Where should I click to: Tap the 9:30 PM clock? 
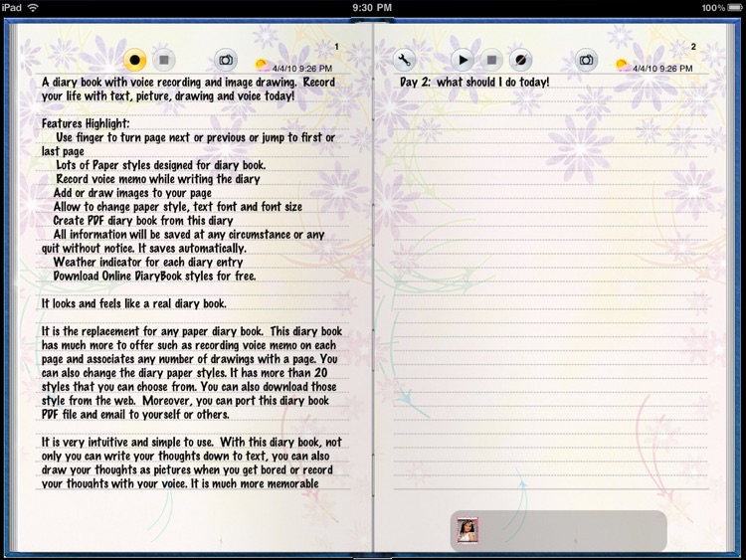tap(372, 8)
